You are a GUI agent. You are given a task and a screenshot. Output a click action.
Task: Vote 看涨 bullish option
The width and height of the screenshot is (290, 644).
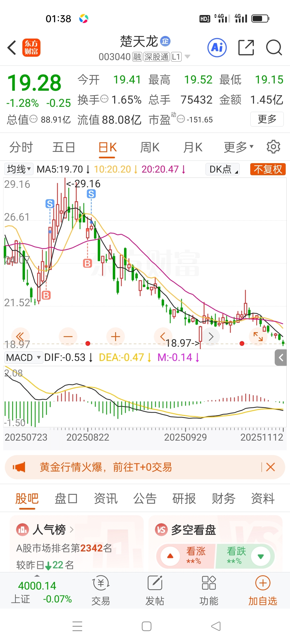pyautogui.click(x=186, y=556)
